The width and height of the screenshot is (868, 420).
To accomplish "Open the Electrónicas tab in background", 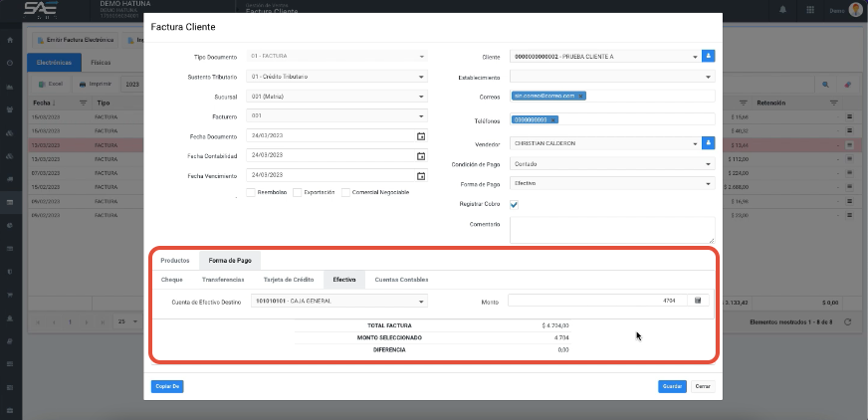I will 54,63.
